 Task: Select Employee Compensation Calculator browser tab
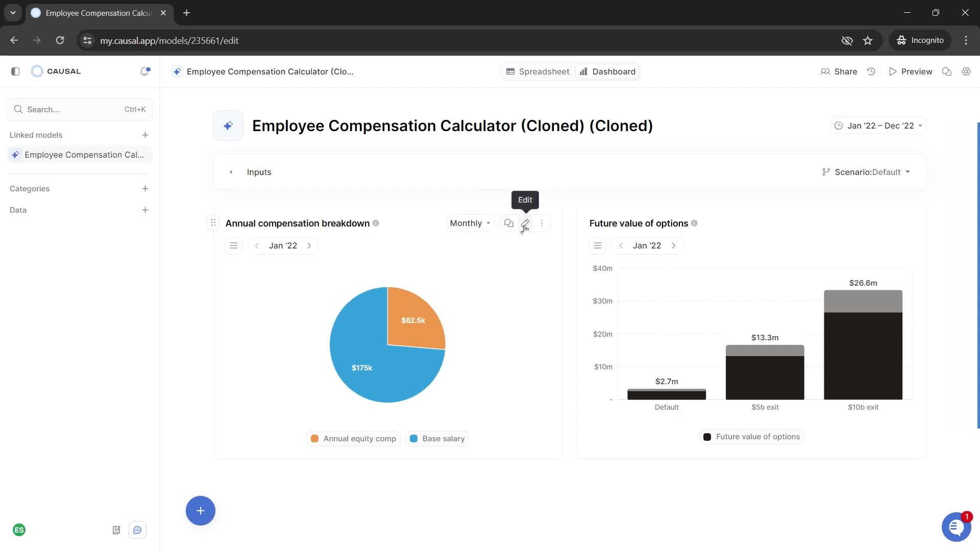pos(99,13)
